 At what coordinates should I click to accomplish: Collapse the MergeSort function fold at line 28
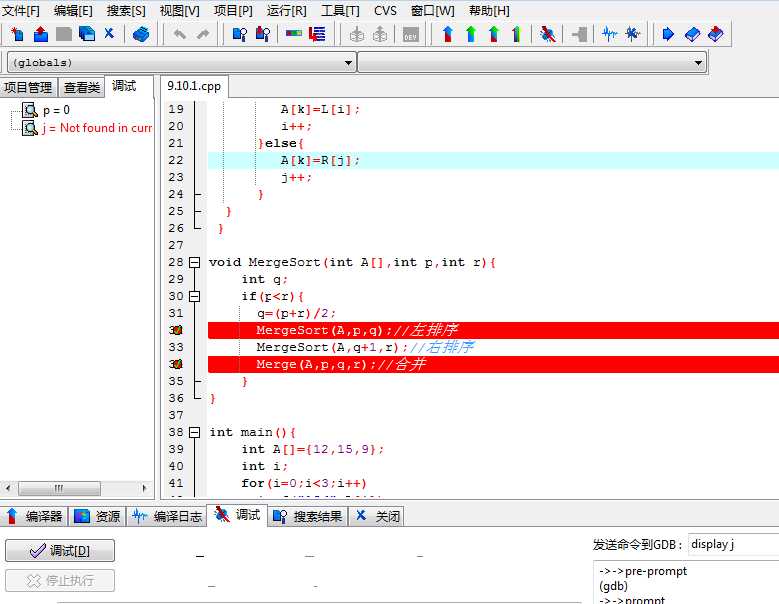[195, 262]
